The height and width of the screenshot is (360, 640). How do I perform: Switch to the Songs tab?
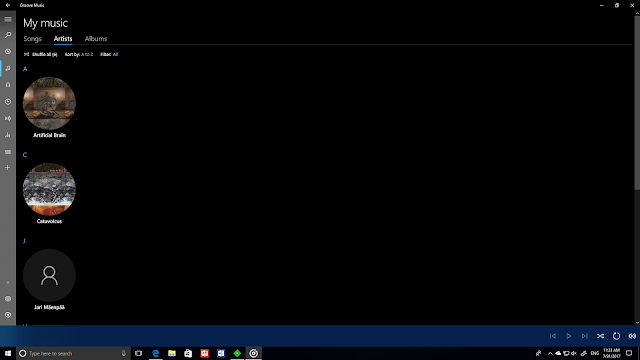tap(33, 39)
